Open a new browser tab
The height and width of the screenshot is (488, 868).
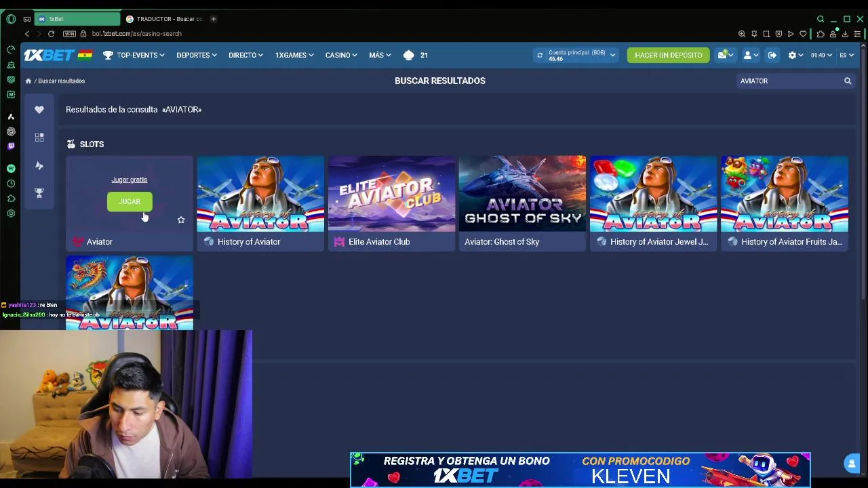point(213,19)
